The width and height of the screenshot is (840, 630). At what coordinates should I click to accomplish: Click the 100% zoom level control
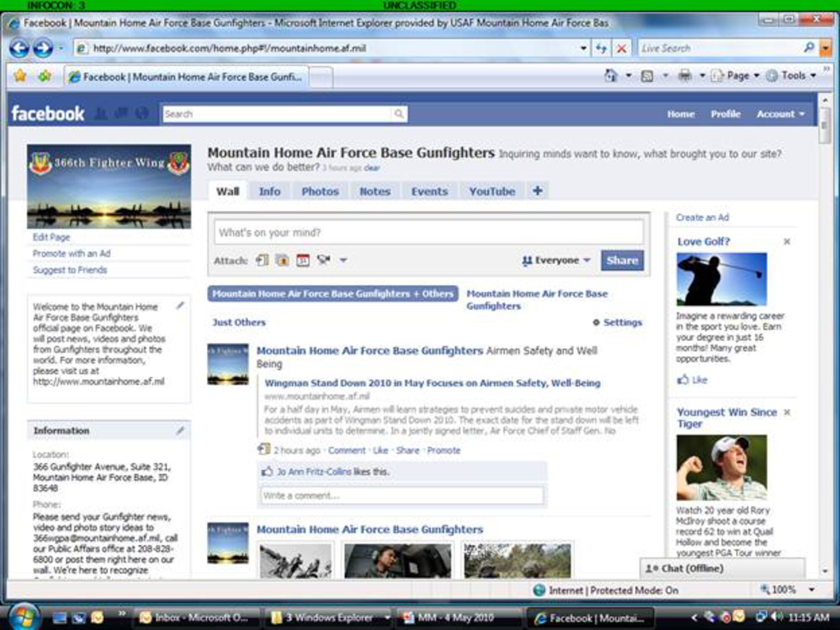tap(784, 590)
